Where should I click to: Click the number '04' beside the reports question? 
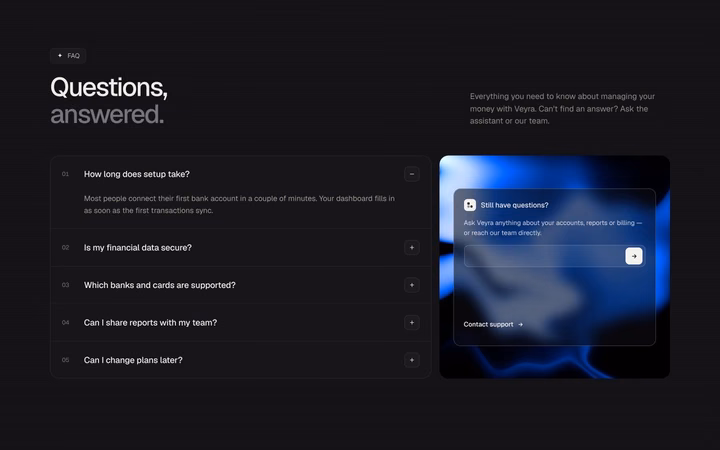tap(65, 323)
